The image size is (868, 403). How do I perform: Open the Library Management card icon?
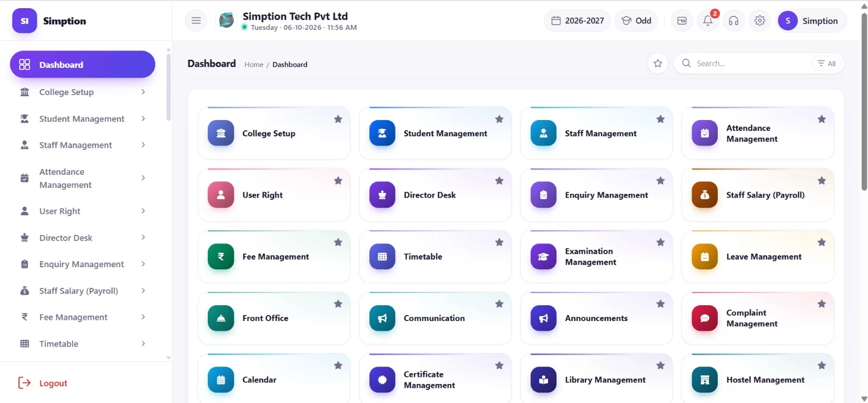pyautogui.click(x=544, y=380)
